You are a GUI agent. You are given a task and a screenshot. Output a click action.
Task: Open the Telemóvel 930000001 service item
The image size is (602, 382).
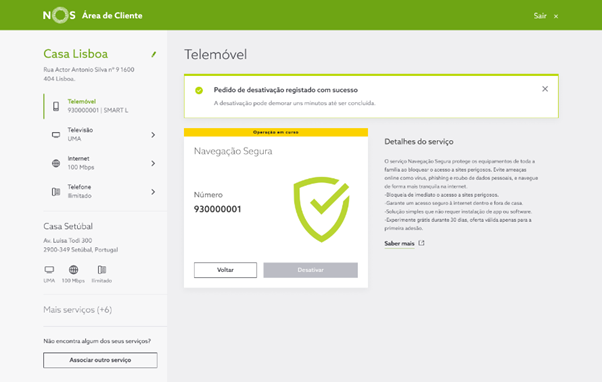pos(101,106)
